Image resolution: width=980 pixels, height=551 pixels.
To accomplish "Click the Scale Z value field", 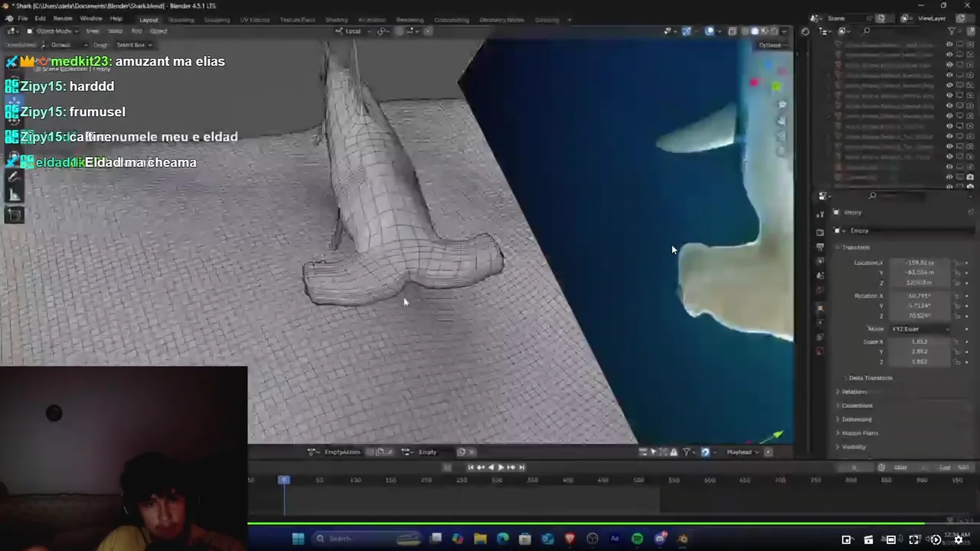I will tap(919, 362).
